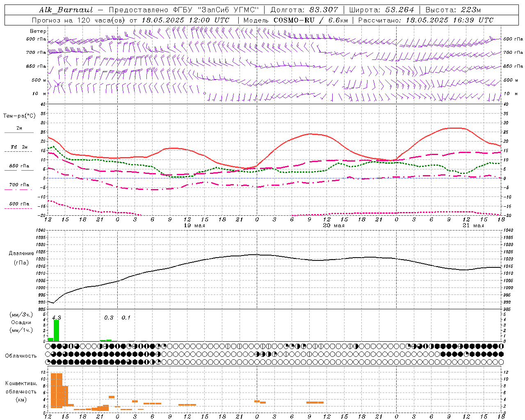Click the 10 м wind level label beside Ветер
This screenshot has width=525, height=420.
point(39,94)
